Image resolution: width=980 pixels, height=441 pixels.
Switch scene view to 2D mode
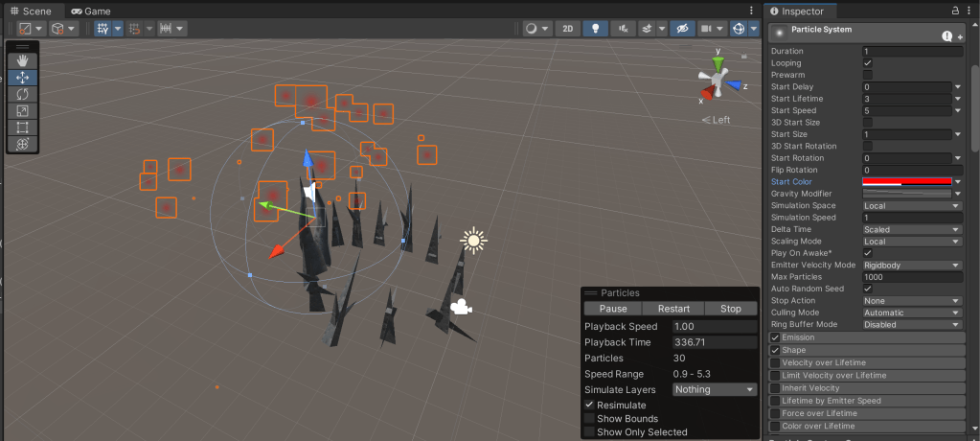point(568,29)
